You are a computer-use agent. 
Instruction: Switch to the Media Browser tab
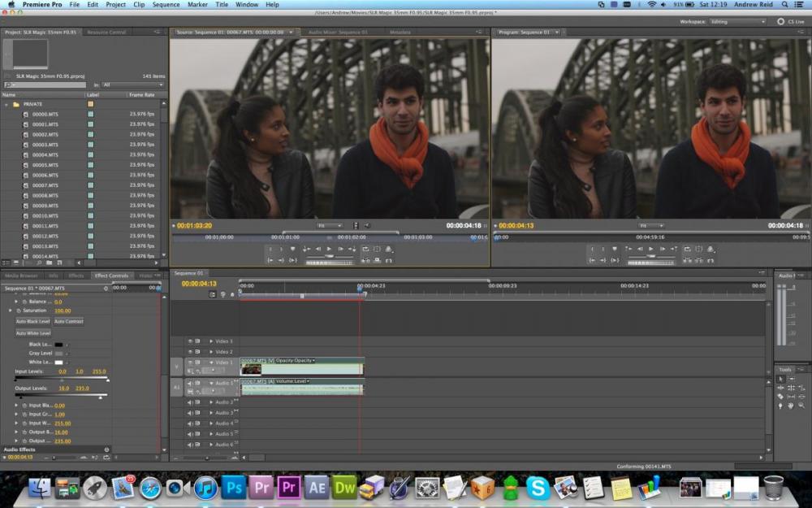point(22,276)
